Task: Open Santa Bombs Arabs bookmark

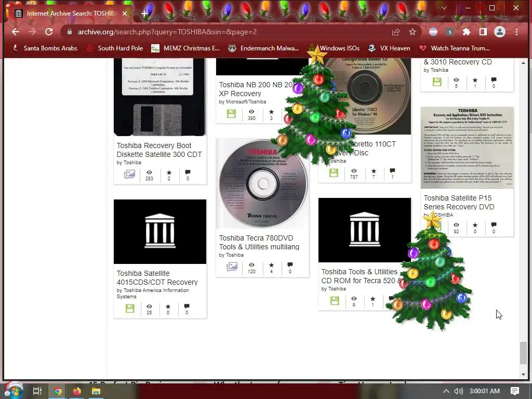Action: tap(45, 48)
